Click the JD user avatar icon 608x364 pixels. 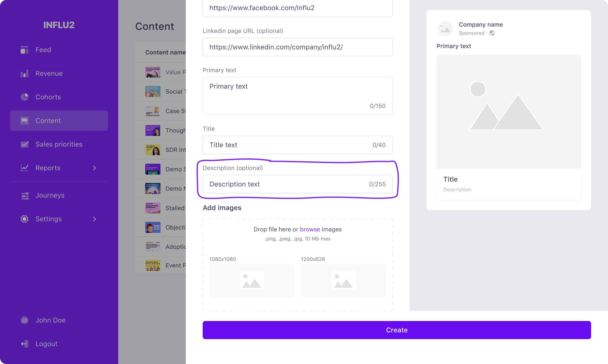pyautogui.click(x=24, y=320)
